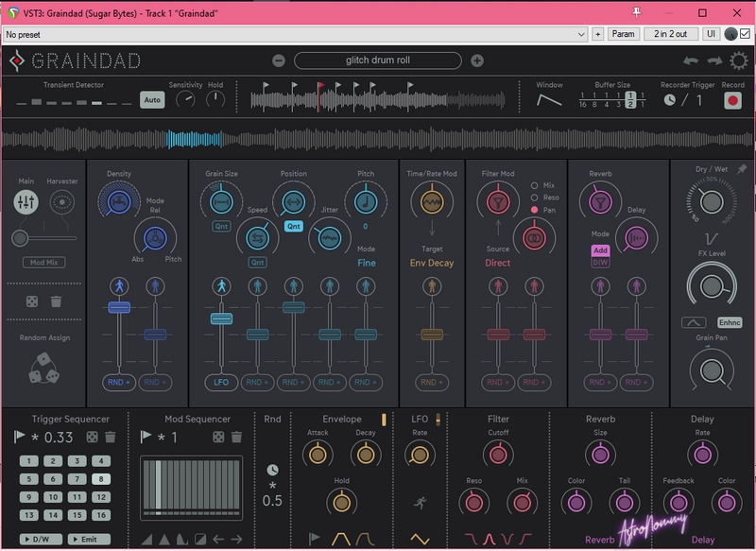Image resolution: width=756 pixels, height=551 pixels.
Task: Click the Envelope trigger flag icon
Action: 315,539
